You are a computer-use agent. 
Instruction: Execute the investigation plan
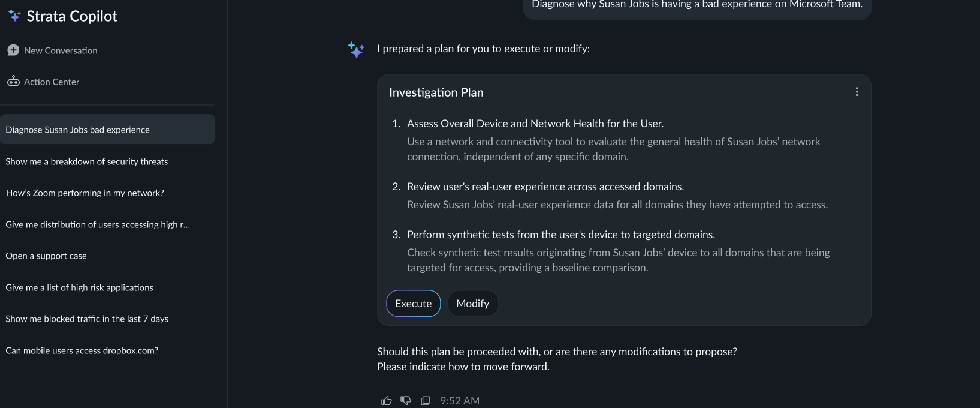pyautogui.click(x=413, y=304)
